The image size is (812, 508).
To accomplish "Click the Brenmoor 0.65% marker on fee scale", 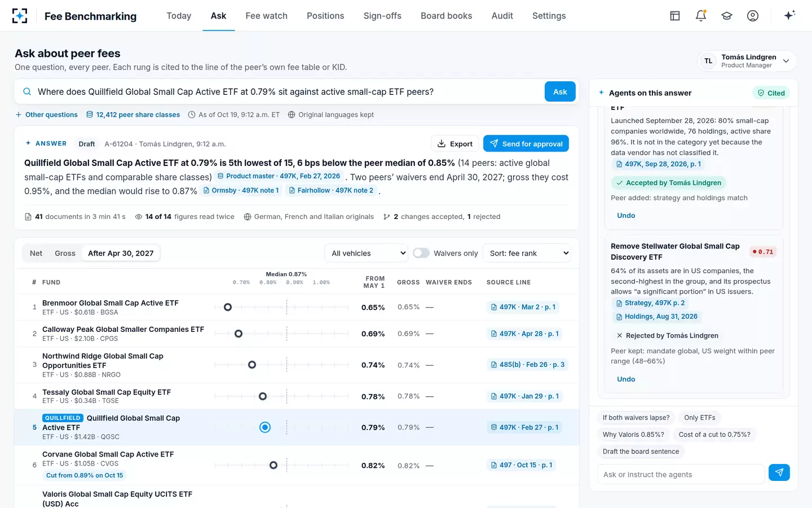I will [x=228, y=307].
